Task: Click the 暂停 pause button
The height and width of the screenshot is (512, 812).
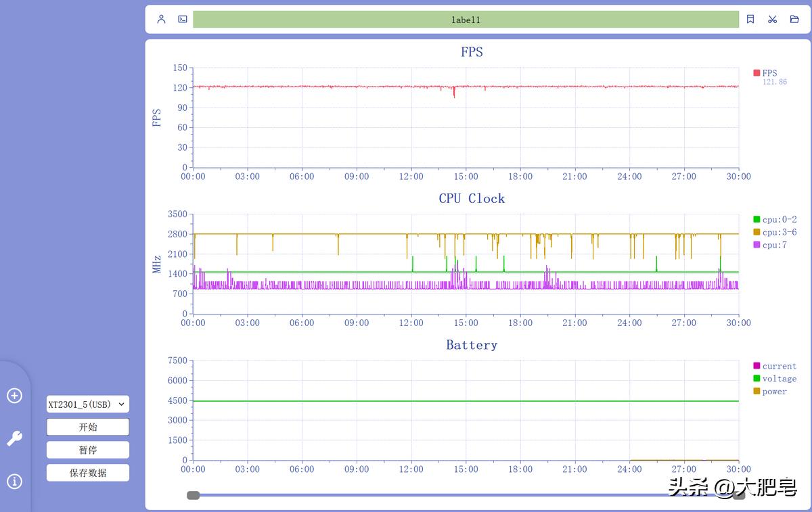Action: tap(87, 450)
